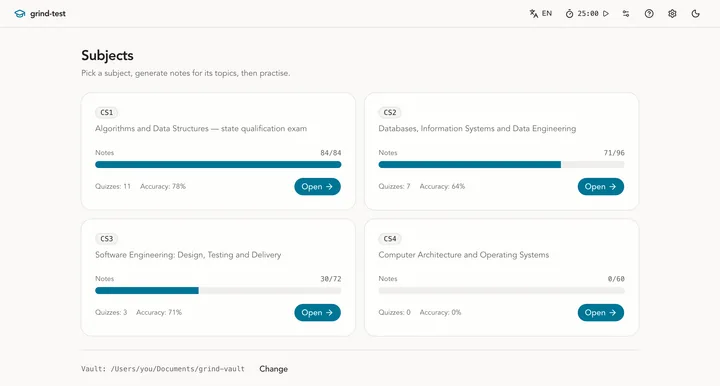
Task: Open the CS1 Algorithms subject
Action: (x=317, y=186)
